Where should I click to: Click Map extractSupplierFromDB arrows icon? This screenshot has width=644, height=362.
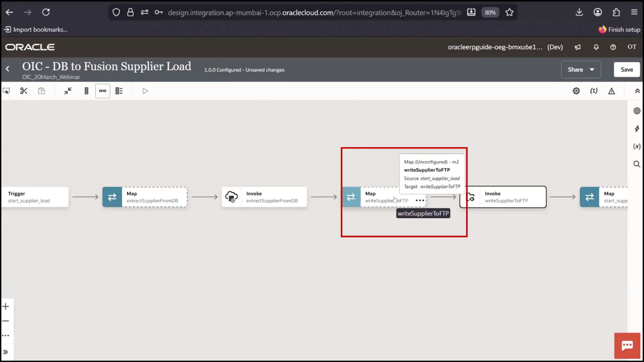coord(112,197)
